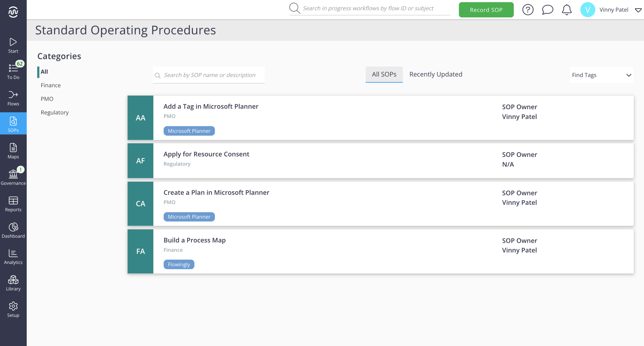Click the Flowingly tag on Build a Process Map
644x346 pixels.
179,264
